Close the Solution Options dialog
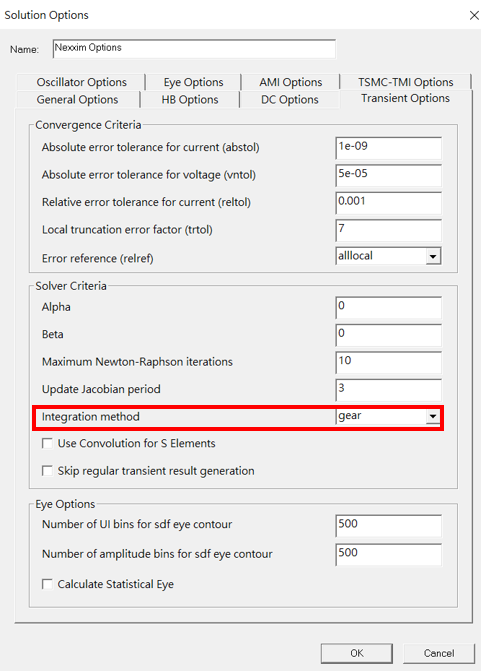This screenshot has height=671, width=481. coord(474,15)
